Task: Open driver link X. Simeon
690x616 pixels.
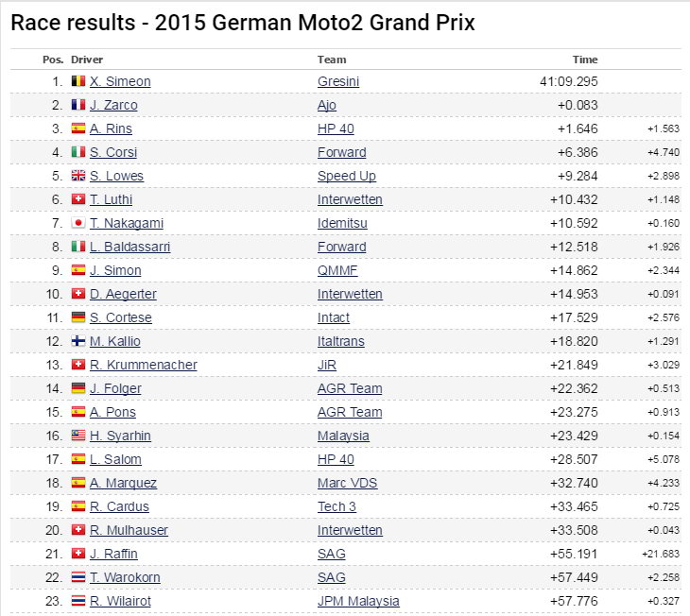Action: coord(120,82)
